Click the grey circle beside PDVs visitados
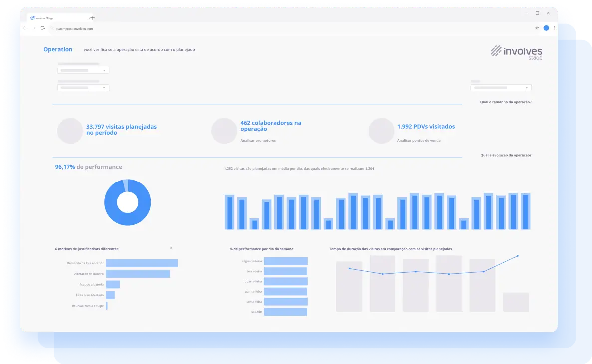Viewport: 592px width, 364px height. [x=381, y=131]
